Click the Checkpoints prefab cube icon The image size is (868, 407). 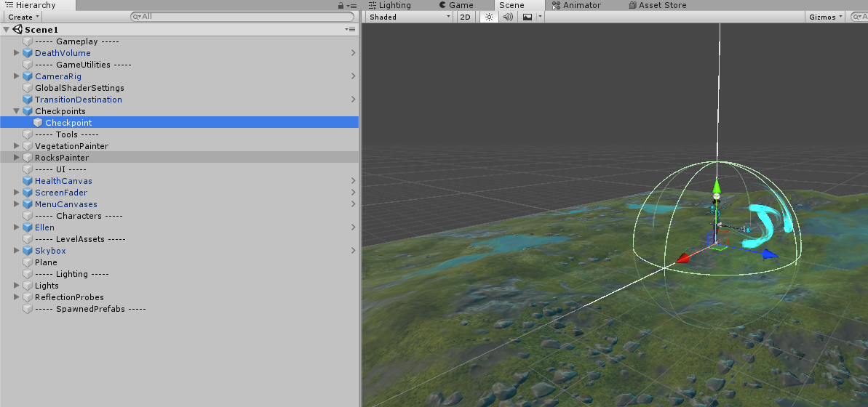[x=28, y=111]
